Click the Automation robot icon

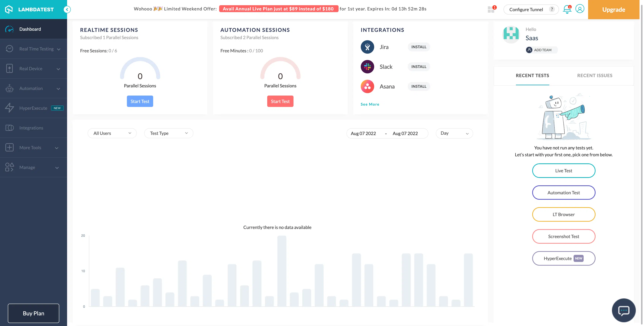pyautogui.click(x=10, y=88)
